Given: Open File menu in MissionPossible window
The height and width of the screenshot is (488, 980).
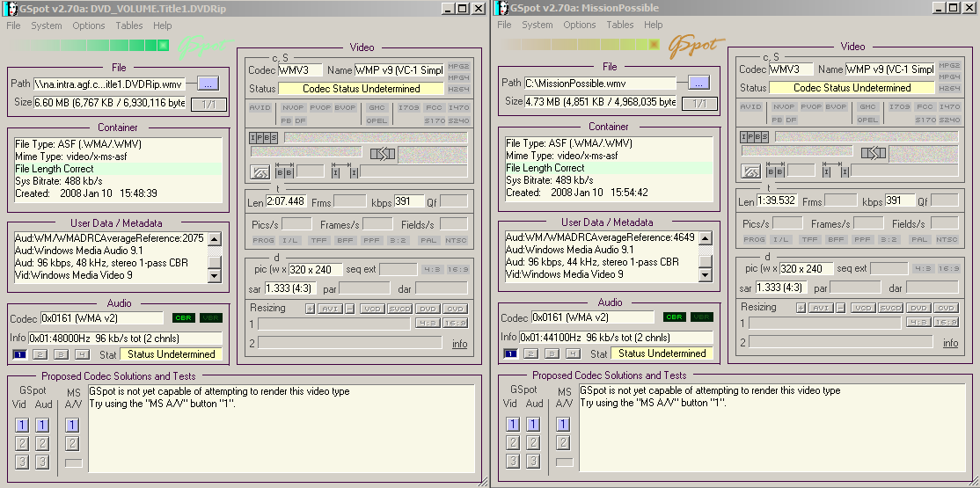Looking at the screenshot, I should click(x=504, y=25).
